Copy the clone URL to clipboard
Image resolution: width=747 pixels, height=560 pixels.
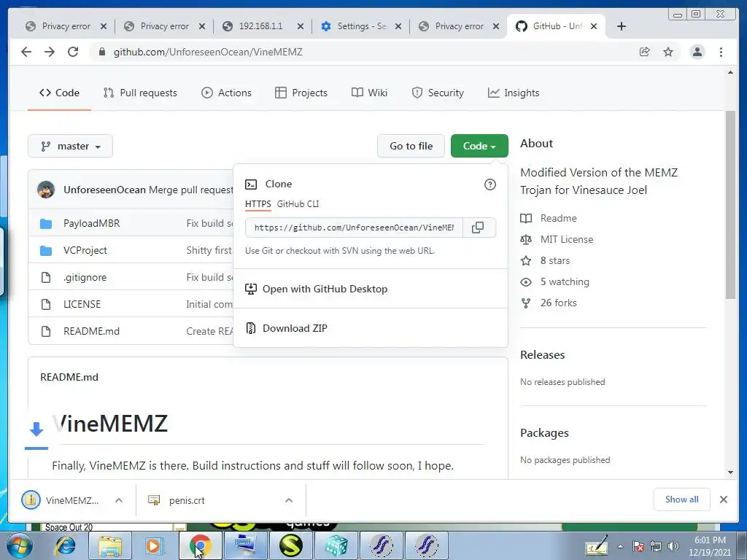pos(478,227)
